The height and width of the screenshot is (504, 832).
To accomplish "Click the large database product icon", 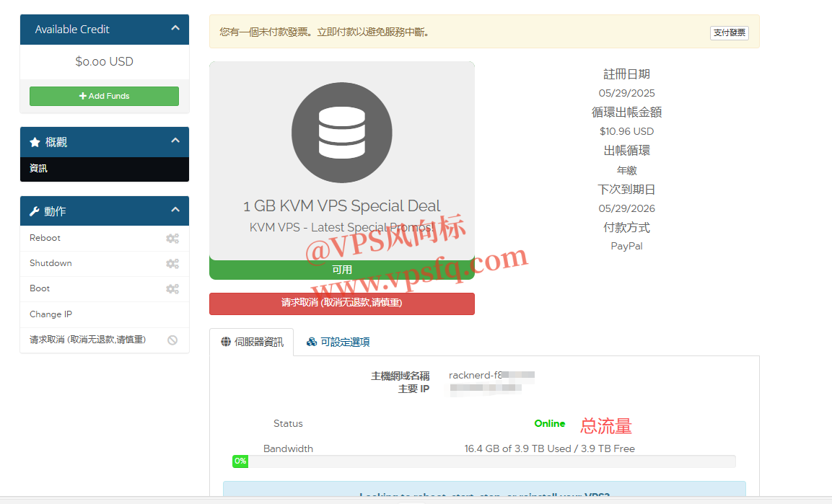I will coord(341,132).
